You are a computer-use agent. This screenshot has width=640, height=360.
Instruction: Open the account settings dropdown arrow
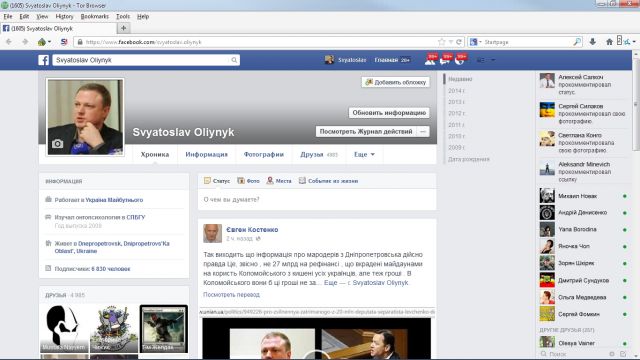[x=493, y=60]
